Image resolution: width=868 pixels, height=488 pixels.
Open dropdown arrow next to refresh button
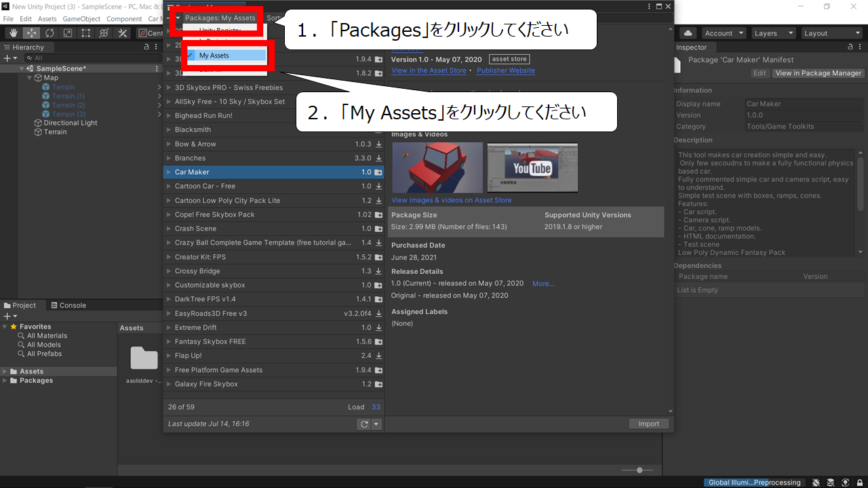376,424
